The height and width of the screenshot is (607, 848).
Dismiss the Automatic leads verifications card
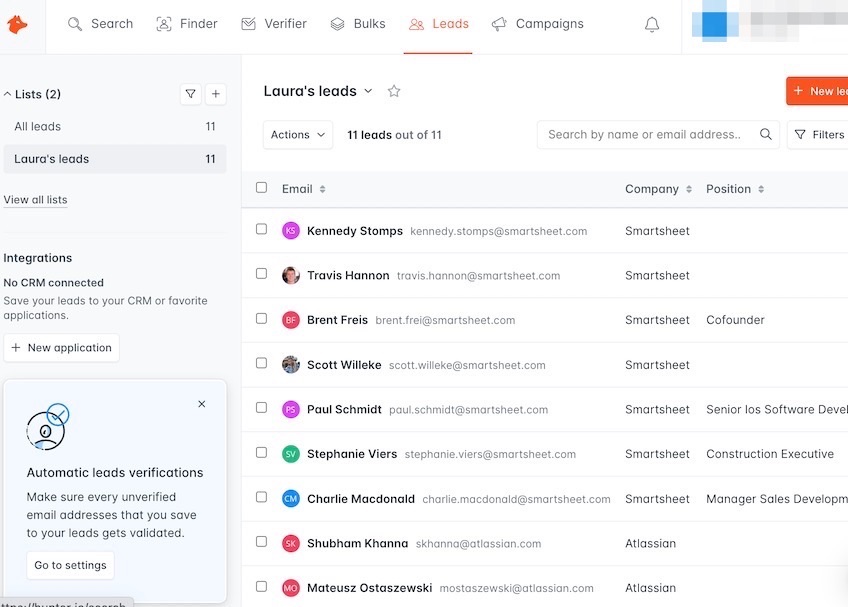pos(202,404)
